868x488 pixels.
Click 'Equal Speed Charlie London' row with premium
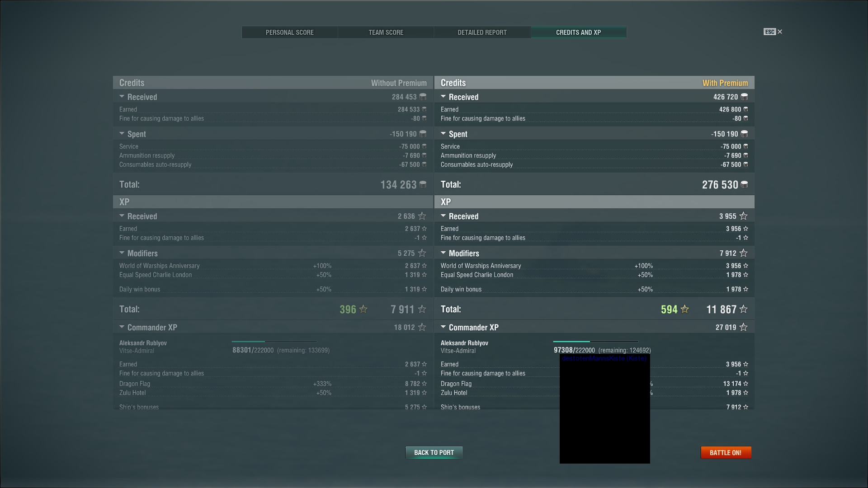click(594, 275)
